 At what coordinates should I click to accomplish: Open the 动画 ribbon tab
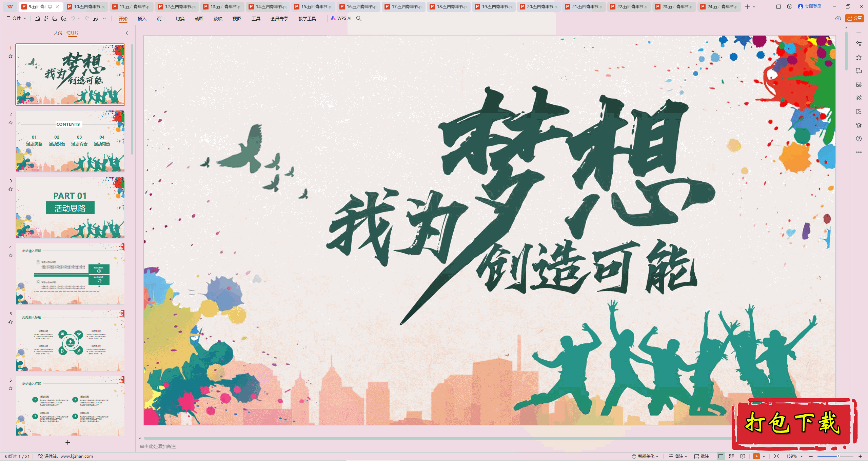(x=199, y=19)
